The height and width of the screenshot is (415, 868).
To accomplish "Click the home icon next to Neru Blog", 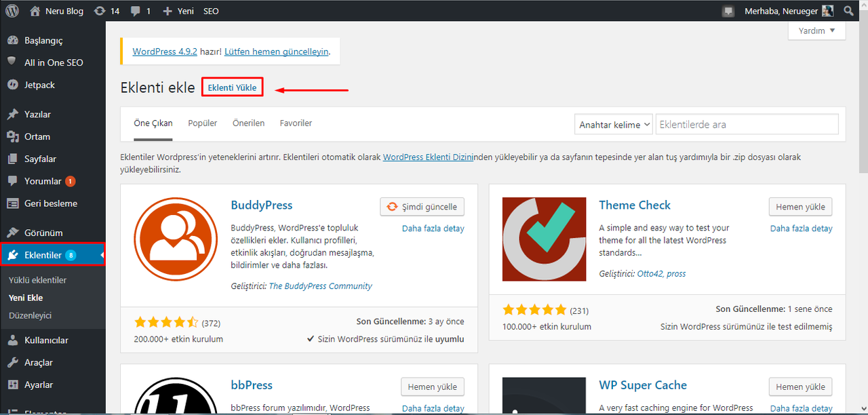I will coord(35,11).
